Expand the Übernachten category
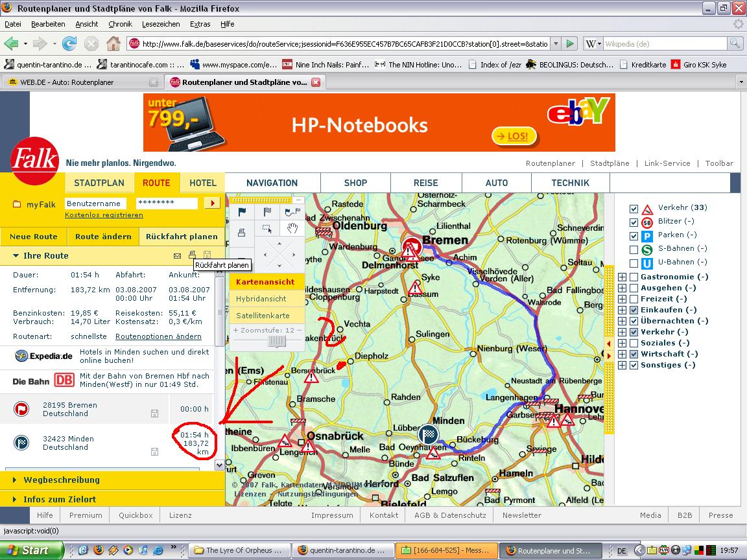The height and width of the screenshot is (560, 747). [622, 321]
